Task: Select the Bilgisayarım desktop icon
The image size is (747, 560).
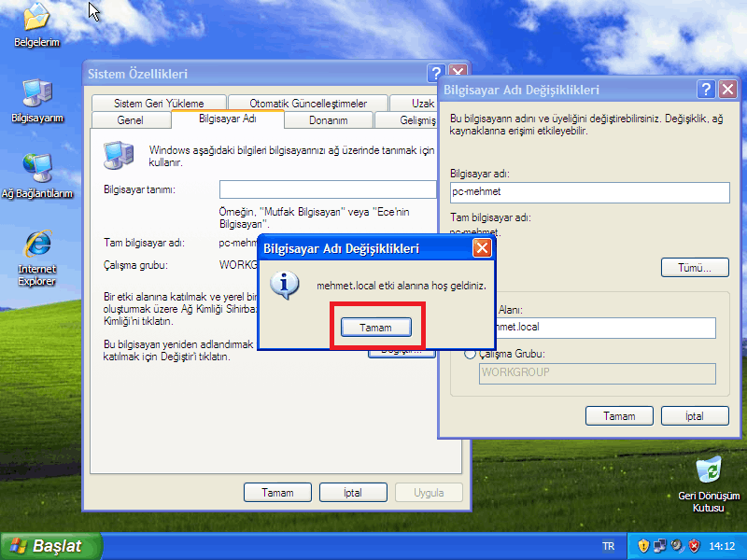Action: (x=36, y=93)
